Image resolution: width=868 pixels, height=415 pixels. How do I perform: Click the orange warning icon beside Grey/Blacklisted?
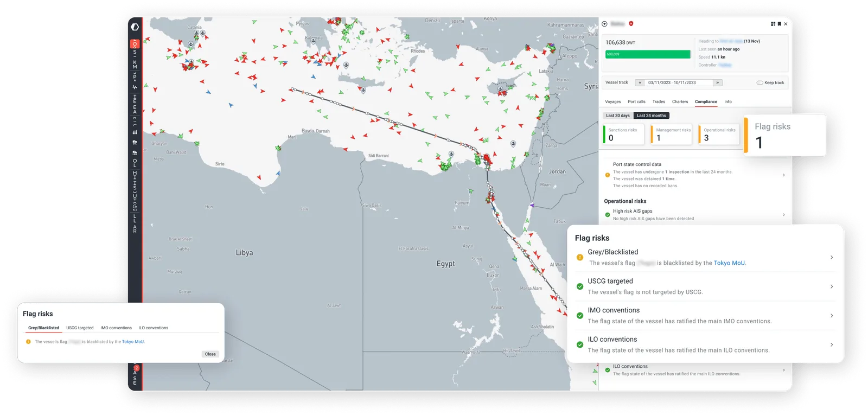tap(580, 258)
